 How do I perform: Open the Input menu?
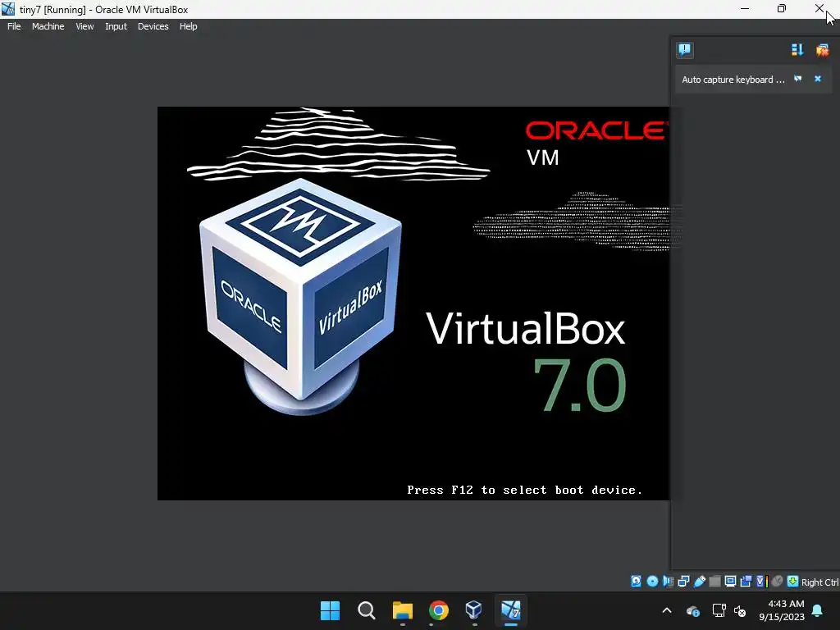pyautogui.click(x=116, y=26)
